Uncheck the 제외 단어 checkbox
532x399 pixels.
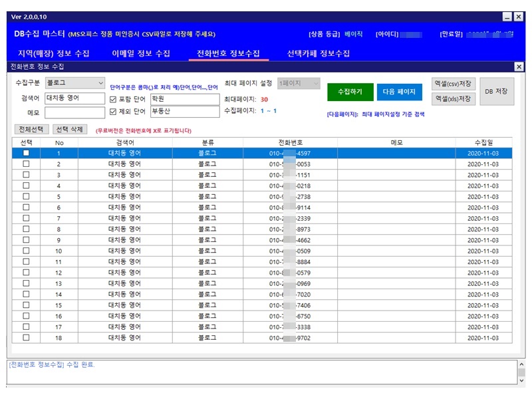(113, 112)
